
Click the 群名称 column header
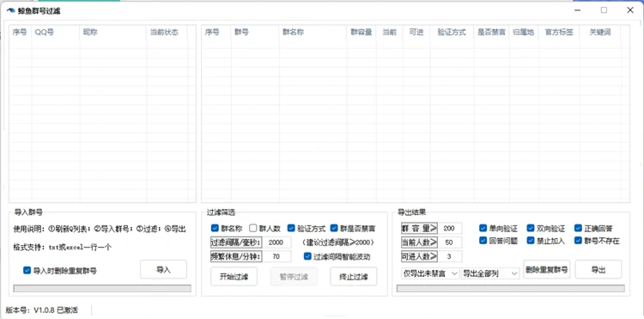click(313, 32)
